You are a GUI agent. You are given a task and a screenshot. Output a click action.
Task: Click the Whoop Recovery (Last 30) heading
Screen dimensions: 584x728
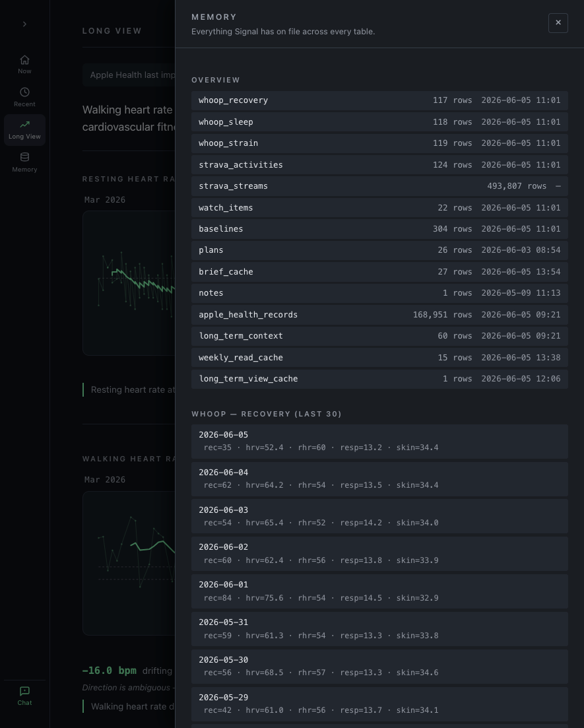pos(267,414)
